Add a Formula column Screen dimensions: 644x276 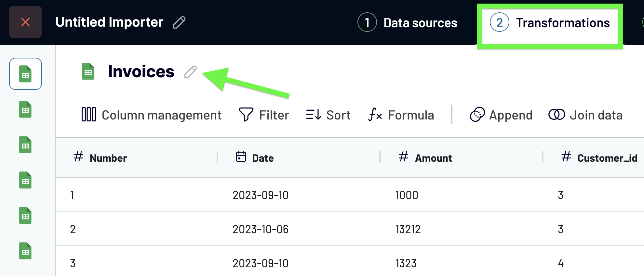pyautogui.click(x=401, y=115)
